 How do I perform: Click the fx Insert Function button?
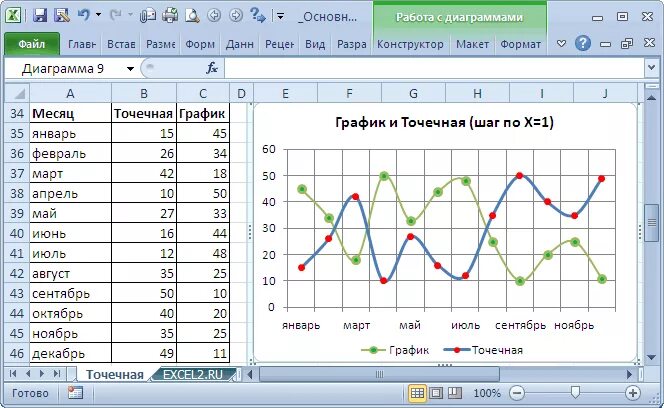pos(212,68)
